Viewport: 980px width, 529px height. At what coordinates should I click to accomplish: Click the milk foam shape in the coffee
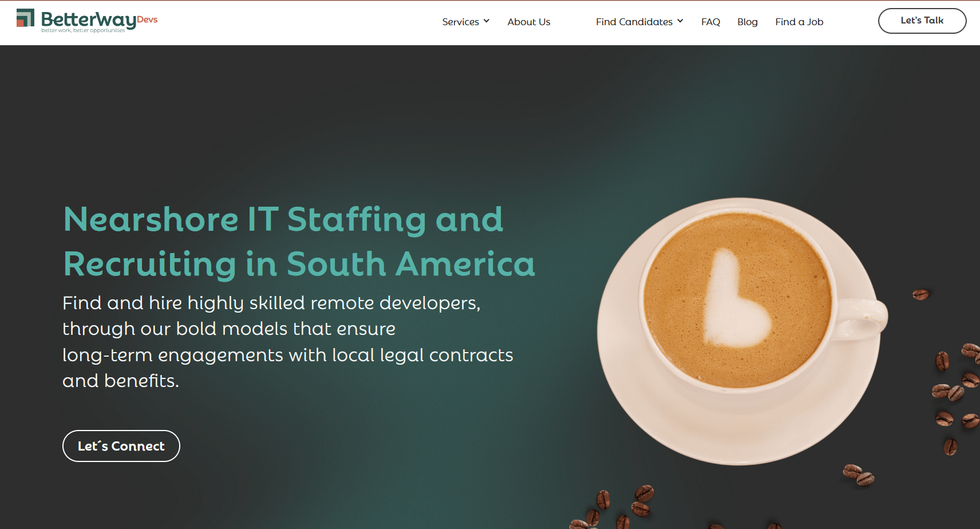click(x=734, y=301)
